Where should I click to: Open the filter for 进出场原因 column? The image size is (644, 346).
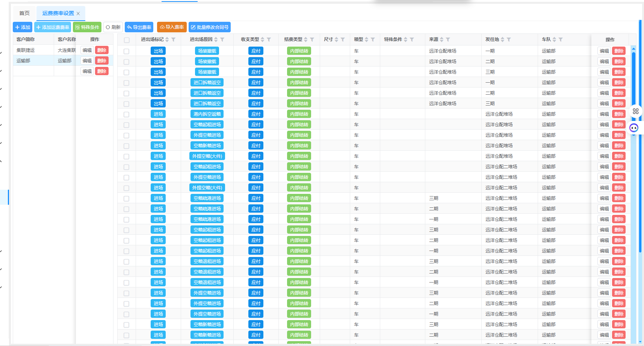(x=222, y=39)
